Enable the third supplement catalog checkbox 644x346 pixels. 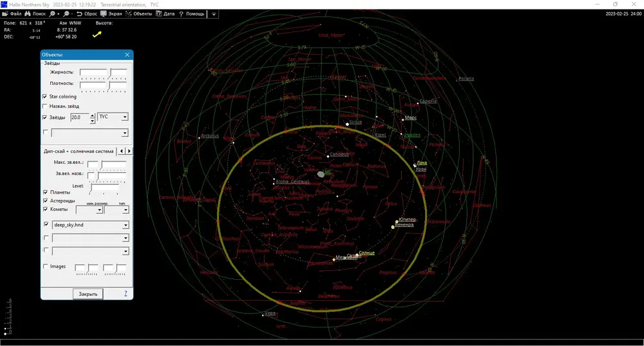click(46, 250)
